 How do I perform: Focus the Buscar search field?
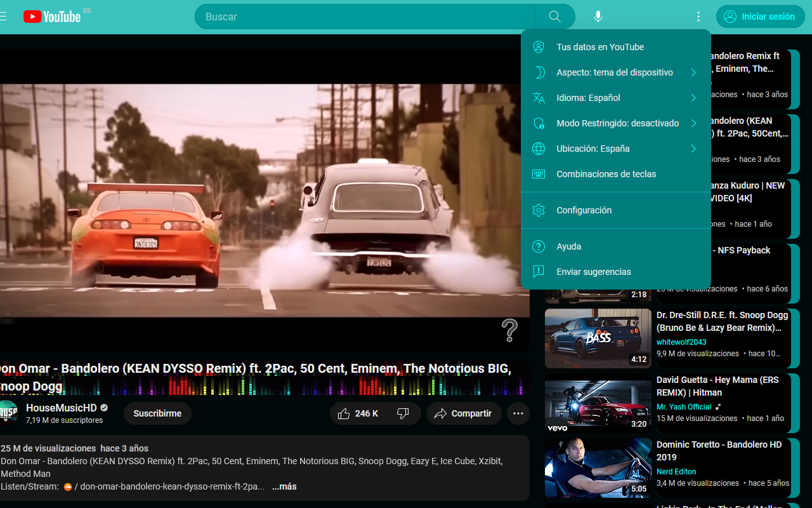pos(365,17)
